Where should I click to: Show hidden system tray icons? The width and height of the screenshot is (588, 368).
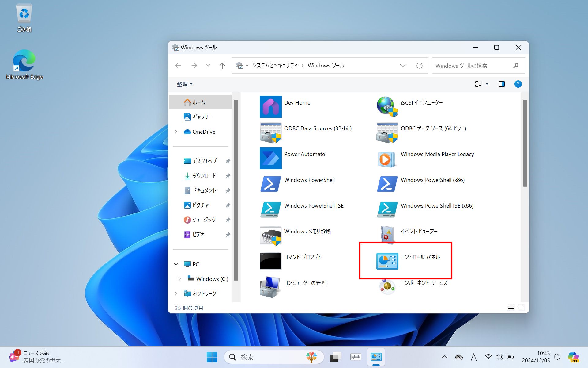point(444,357)
